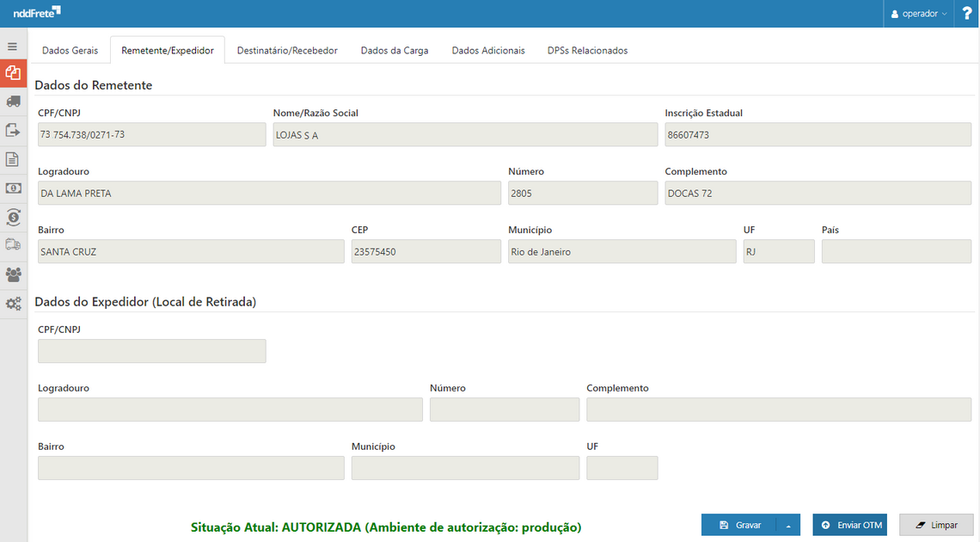Viewport: 980px width, 542px height.
Task: Click the Expedidor Complemento empty field
Action: tap(779, 410)
